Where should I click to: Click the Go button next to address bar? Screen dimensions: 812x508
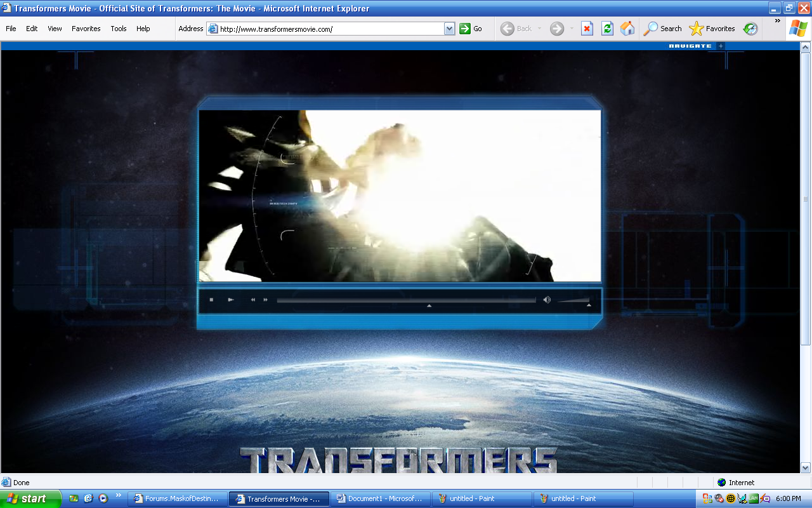pos(471,29)
